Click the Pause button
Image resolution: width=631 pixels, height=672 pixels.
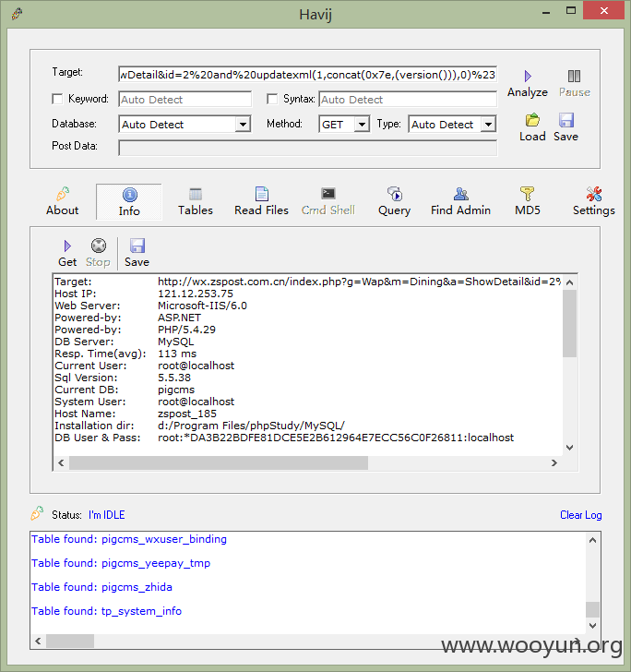point(574,84)
